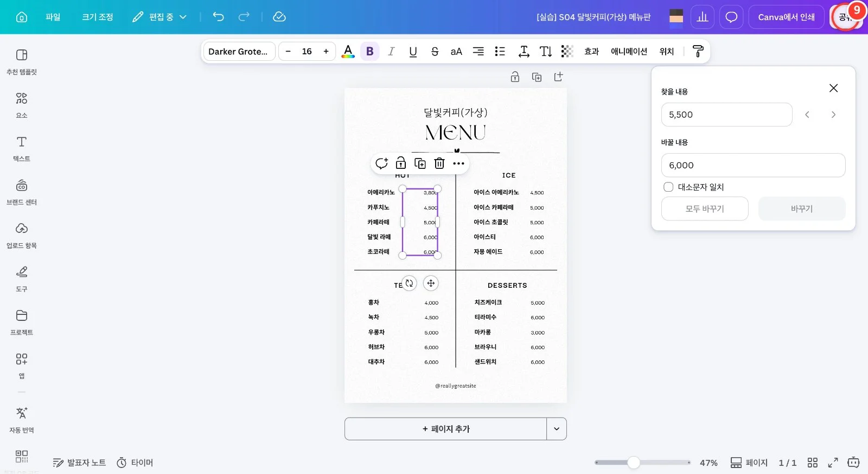Toggle uppercase aA setting
868x474 pixels.
[456, 52]
